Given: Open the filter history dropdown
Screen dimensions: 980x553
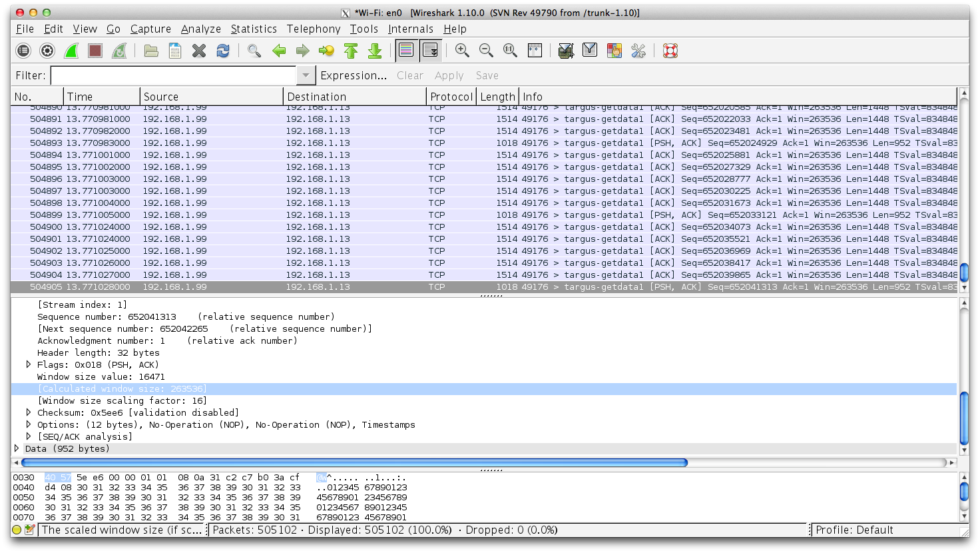Looking at the screenshot, I should 306,75.
